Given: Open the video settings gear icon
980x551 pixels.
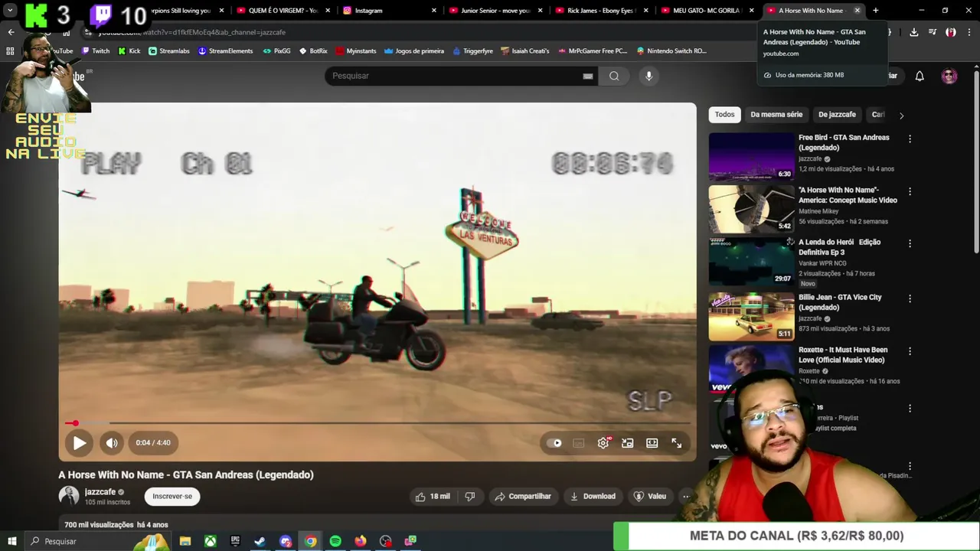Looking at the screenshot, I should [x=603, y=443].
